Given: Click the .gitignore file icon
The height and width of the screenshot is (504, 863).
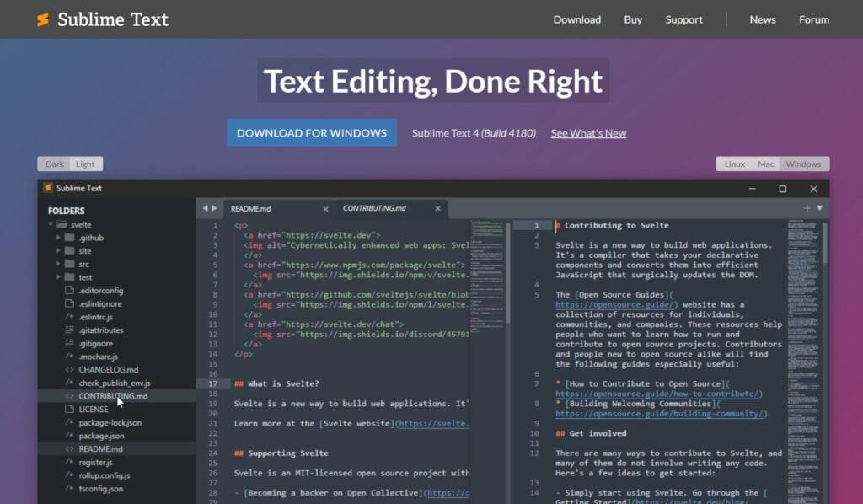Looking at the screenshot, I should pyautogui.click(x=69, y=343).
